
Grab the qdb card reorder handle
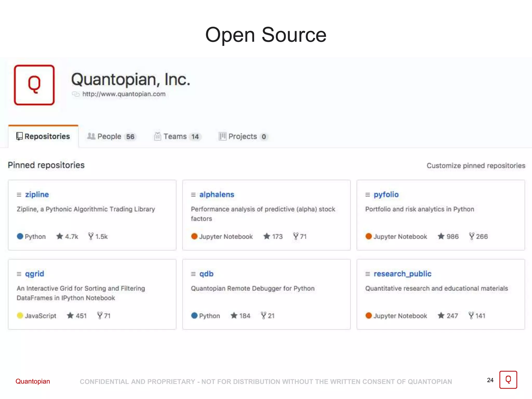193,274
